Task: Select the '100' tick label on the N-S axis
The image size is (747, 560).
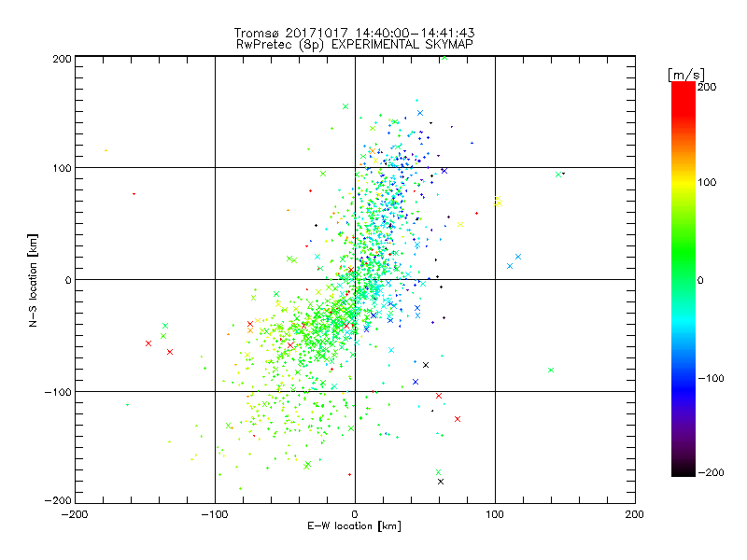Action: point(62,168)
